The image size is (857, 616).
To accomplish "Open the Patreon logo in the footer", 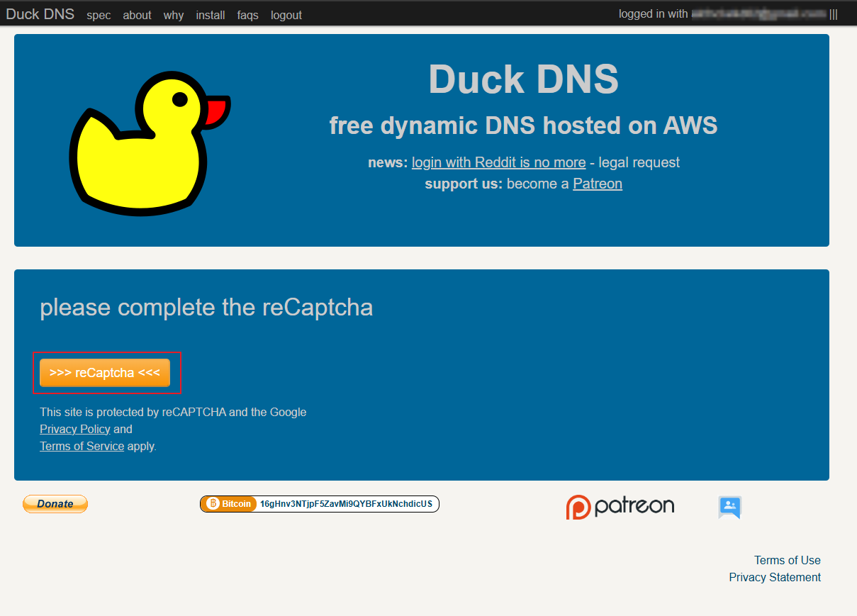I will (x=620, y=506).
